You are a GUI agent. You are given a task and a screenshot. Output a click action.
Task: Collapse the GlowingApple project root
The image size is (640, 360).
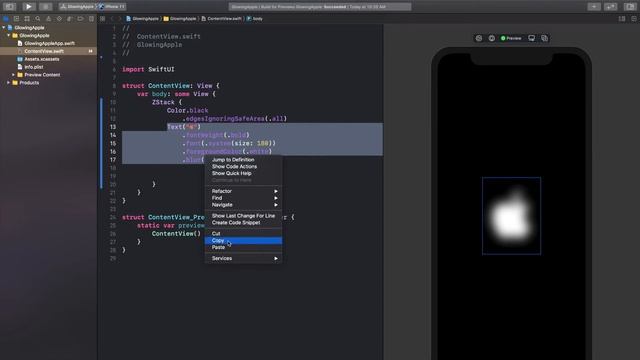pos(4,28)
